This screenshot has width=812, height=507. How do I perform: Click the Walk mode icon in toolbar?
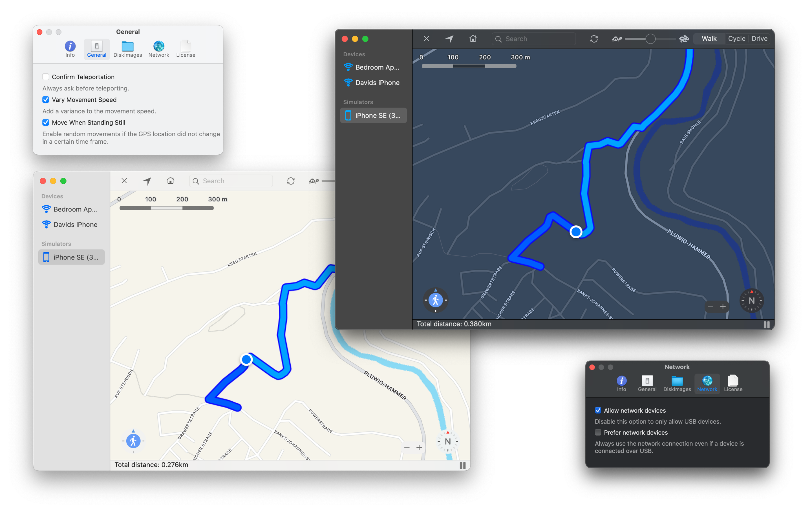coord(709,39)
